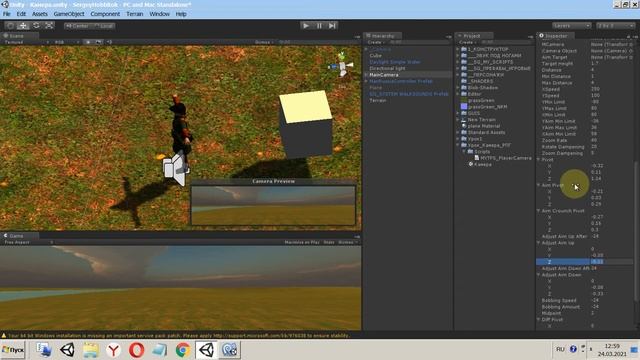The height and width of the screenshot is (360, 640).
Task: Open the Window menu
Action: [x=159, y=14]
